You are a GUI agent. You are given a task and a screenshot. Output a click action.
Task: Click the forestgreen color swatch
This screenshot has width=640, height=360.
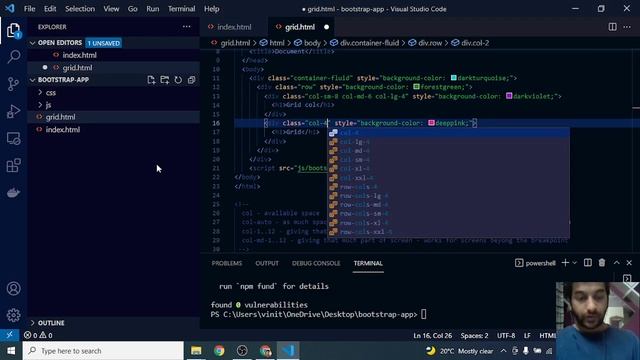pyautogui.click(x=416, y=87)
